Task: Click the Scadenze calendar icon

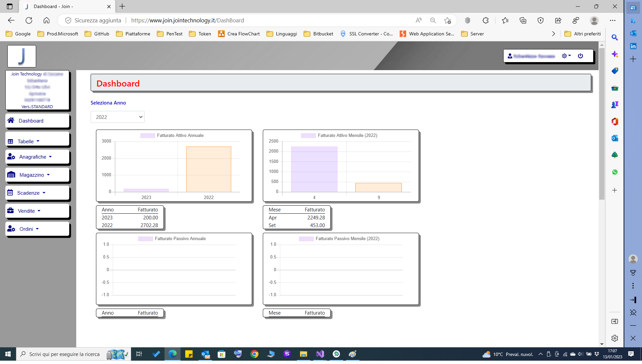Action: tap(10, 193)
